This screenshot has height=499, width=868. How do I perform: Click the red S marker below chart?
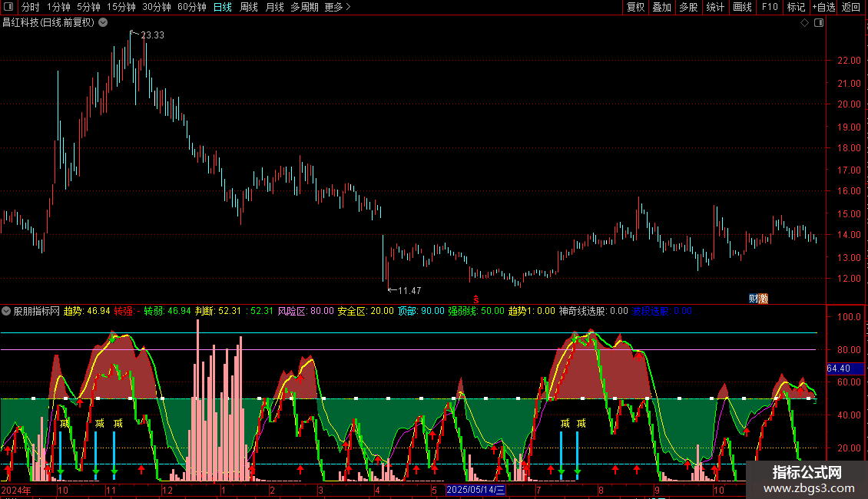point(476,299)
